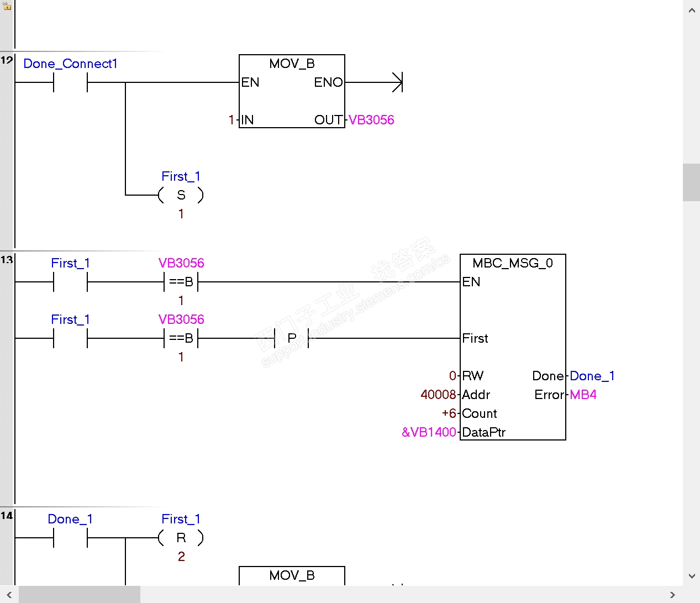The image size is (700, 603).
Task: Select the Done_Connect1 contact in network 12
Action: pos(70,83)
